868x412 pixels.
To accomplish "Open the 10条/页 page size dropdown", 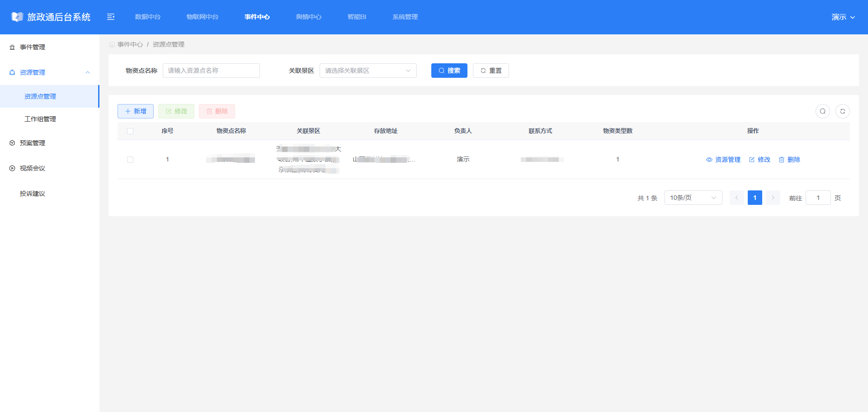I will (x=693, y=198).
